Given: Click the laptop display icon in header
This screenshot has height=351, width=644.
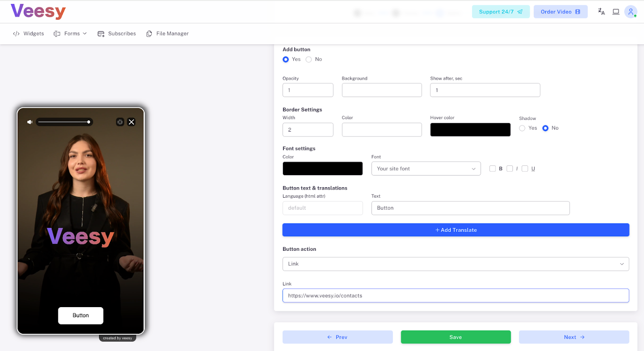Looking at the screenshot, I should click(616, 12).
